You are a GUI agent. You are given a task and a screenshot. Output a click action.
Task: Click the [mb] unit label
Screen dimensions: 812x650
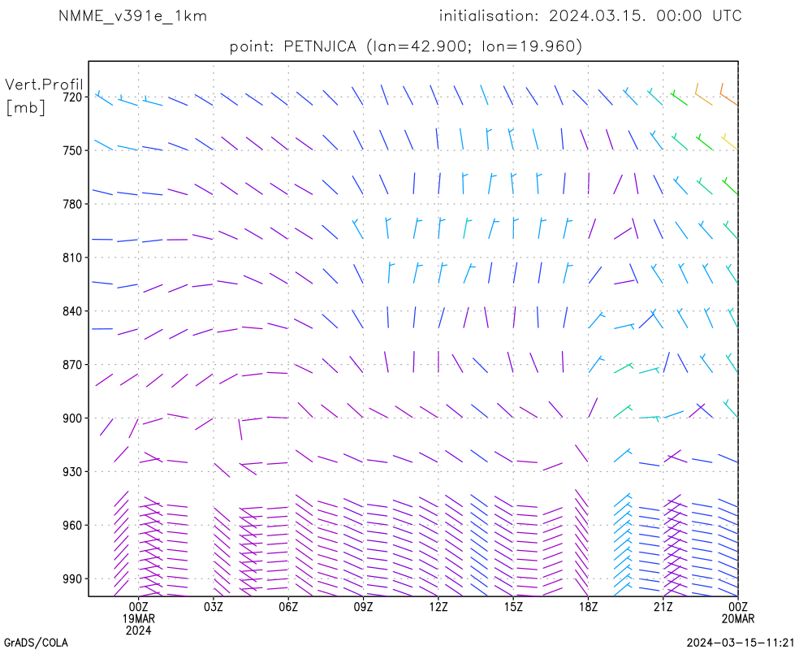(x=25, y=107)
